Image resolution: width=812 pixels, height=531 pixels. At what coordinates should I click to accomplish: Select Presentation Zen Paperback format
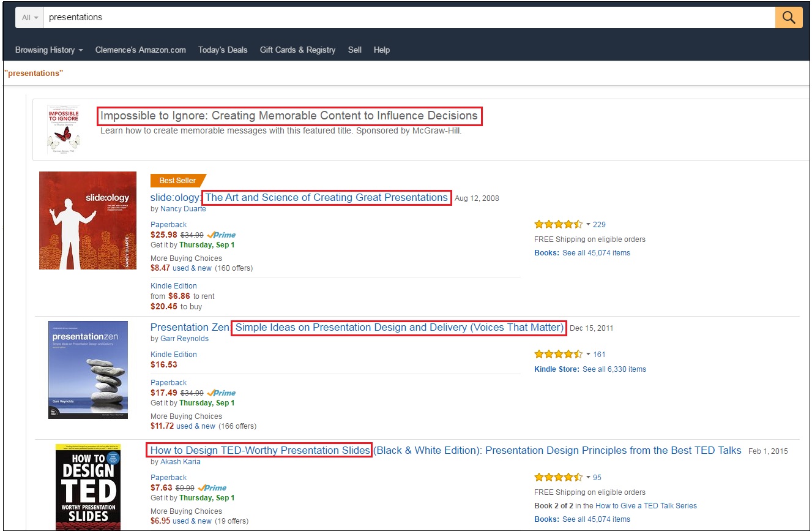[169, 383]
